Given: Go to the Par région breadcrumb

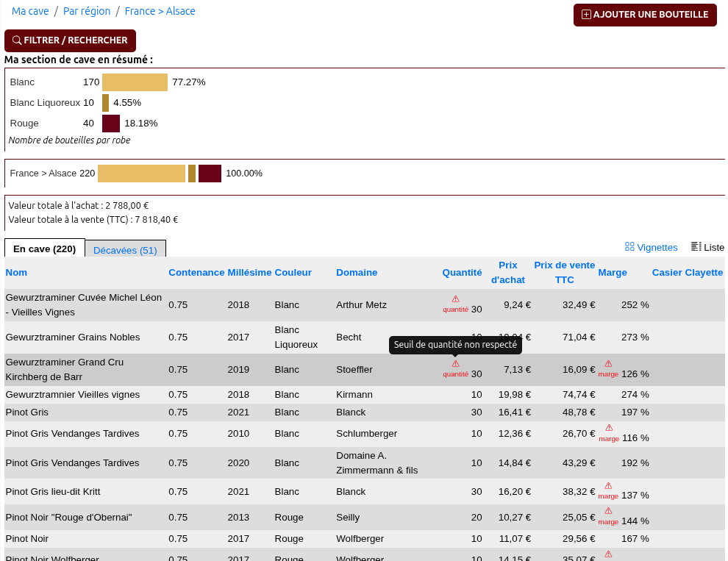Looking at the screenshot, I should 87,11.
